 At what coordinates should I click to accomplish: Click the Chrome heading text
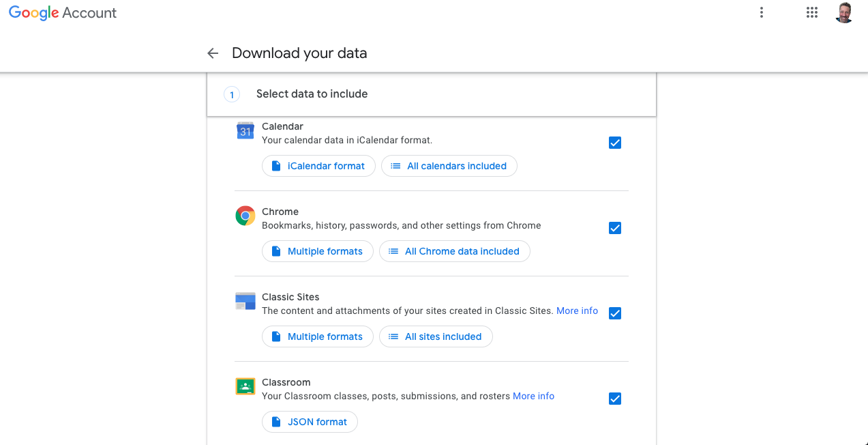pyautogui.click(x=280, y=212)
